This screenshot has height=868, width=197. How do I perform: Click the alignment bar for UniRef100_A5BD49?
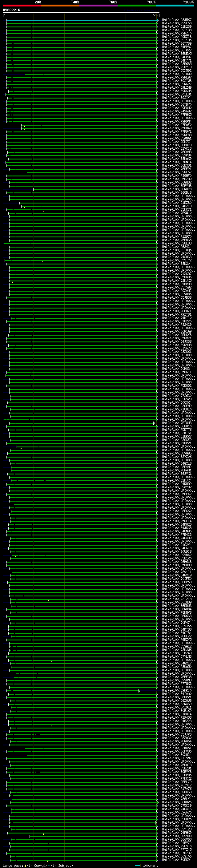coord(89,129)
